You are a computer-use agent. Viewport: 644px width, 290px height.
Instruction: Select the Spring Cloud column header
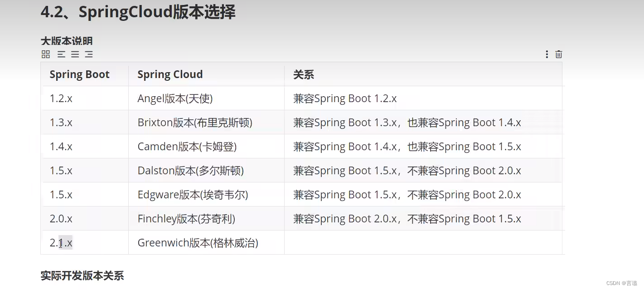(170, 74)
